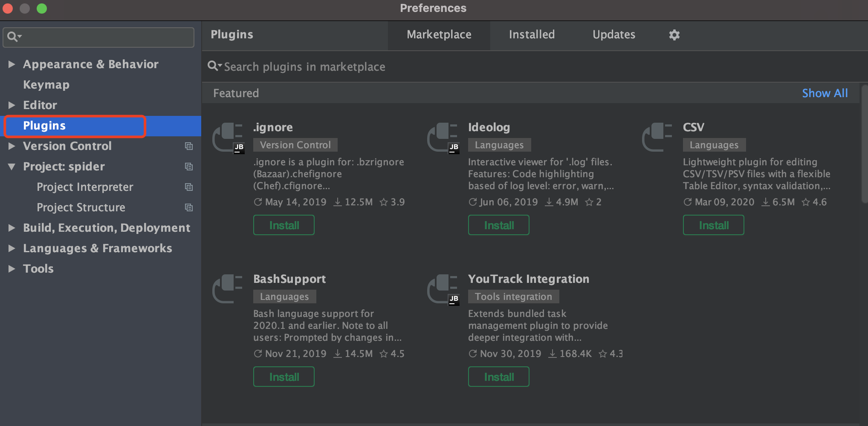The height and width of the screenshot is (426, 868).
Task: Click Languages tag under CSV
Action: pos(714,145)
